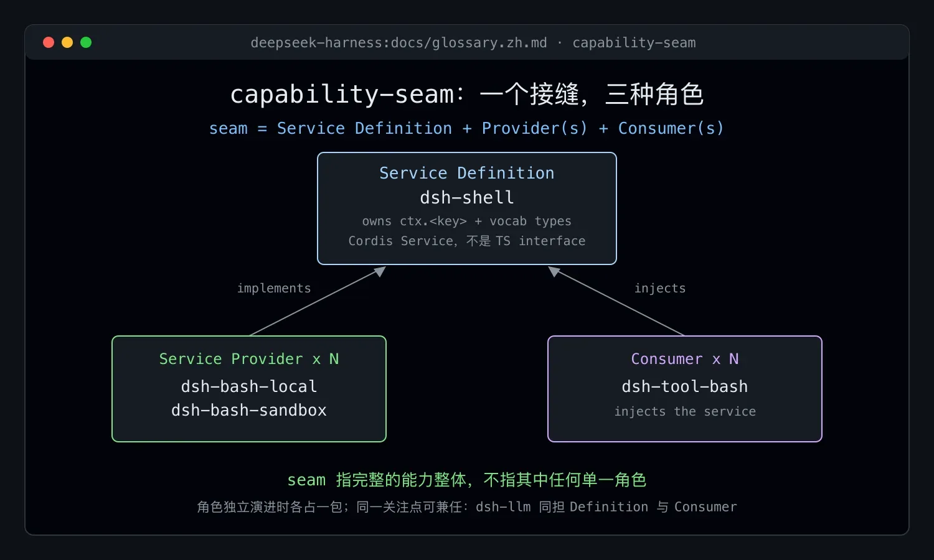Click 'dsh-bash-sandbox' in the provider box
The width and height of the screenshot is (934, 560).
249,410
